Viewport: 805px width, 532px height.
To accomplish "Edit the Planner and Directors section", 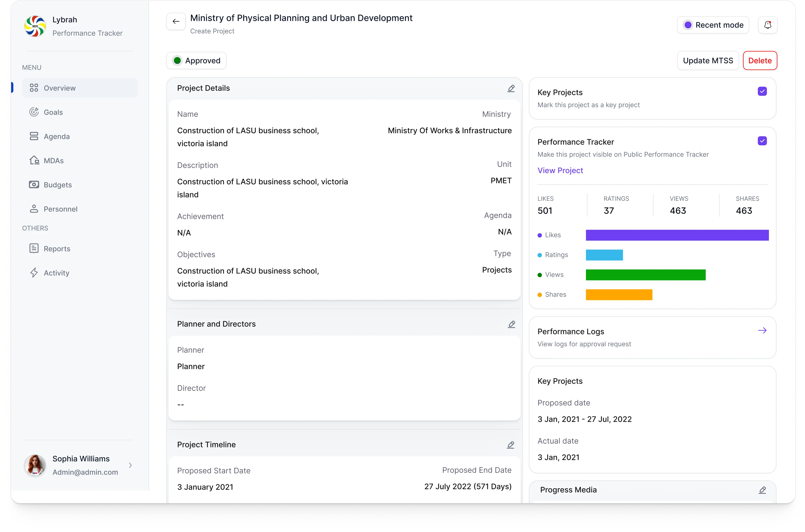I will pyautogui.click(x=511, y=324).
